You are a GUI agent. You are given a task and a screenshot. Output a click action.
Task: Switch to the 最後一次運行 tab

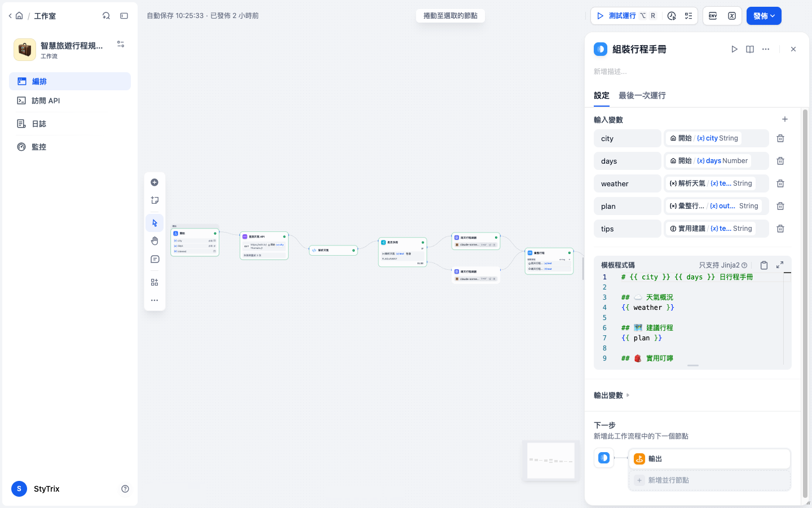coord(642,95)
